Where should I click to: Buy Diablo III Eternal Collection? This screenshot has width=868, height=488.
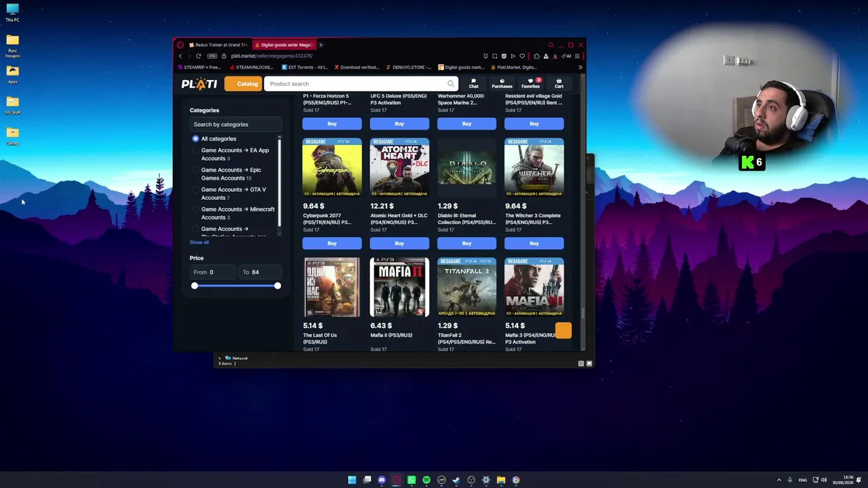pos(467,243)
